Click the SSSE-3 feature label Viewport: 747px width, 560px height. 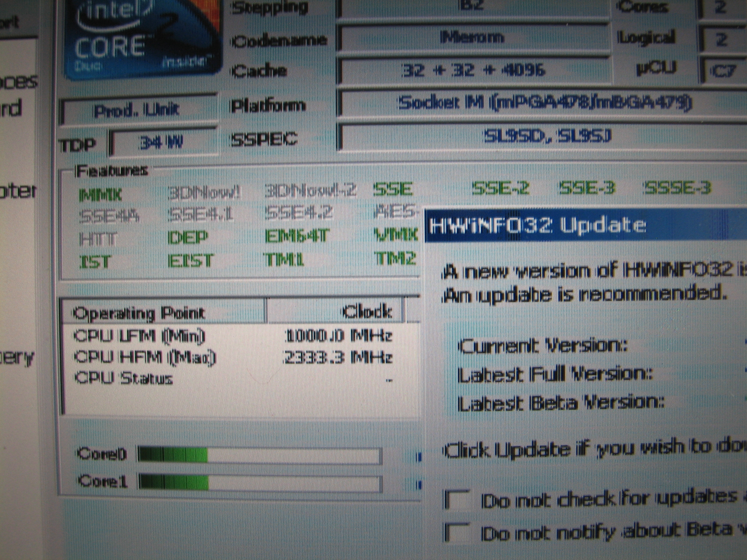pos(677,188)
